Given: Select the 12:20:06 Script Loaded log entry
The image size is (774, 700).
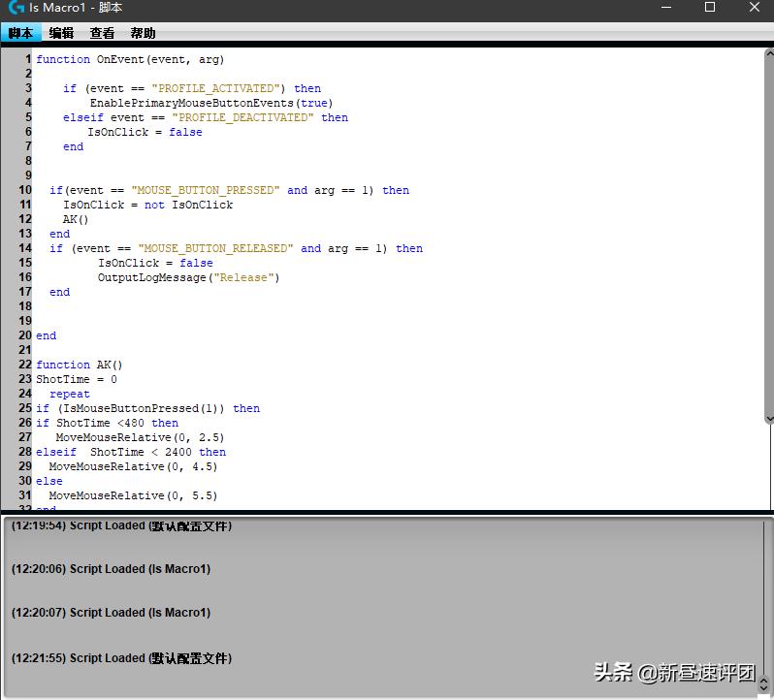Looking at the screenshot, I should [x=111, y=569].
